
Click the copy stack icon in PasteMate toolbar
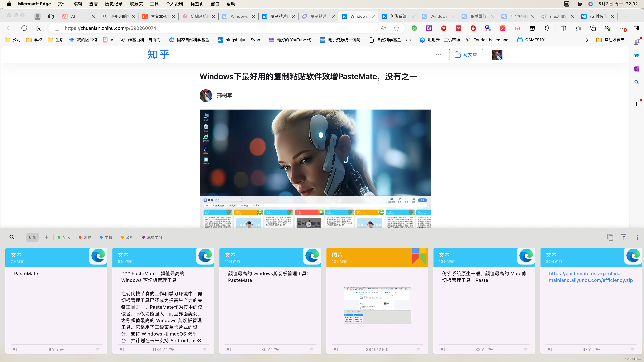click(x=610, y=237)
